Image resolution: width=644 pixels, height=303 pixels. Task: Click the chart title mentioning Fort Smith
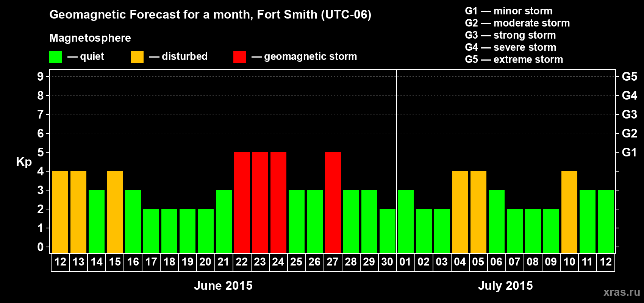click(210, 15)
